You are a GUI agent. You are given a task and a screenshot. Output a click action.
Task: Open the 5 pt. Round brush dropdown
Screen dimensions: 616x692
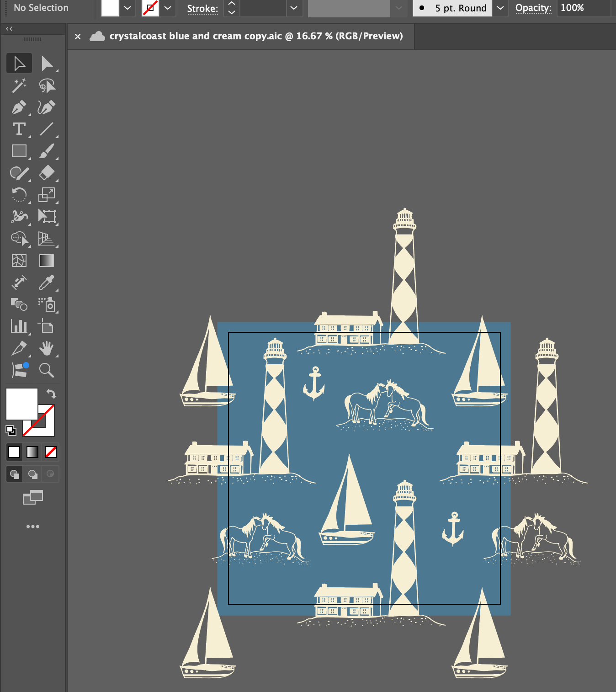pos(500,8)
